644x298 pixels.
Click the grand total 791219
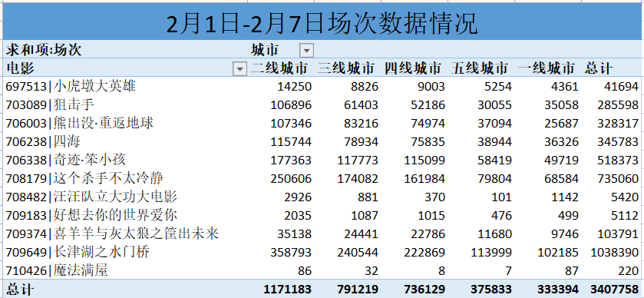click(x=358, y=290)
